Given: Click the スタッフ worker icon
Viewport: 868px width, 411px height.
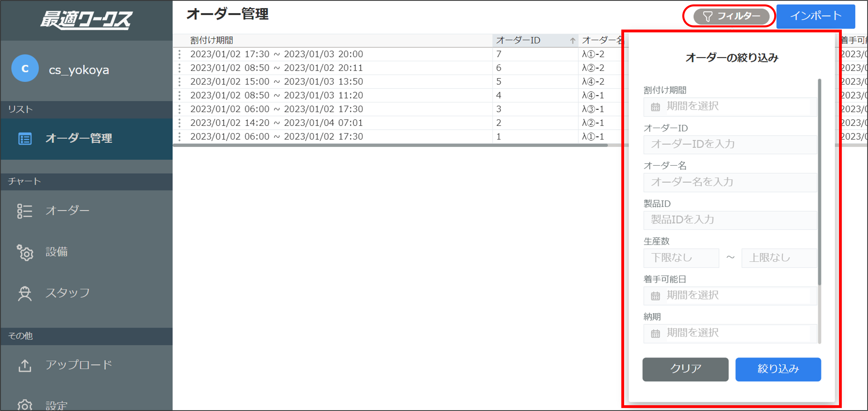Looking at the screenshot, I should coord(25,294).
